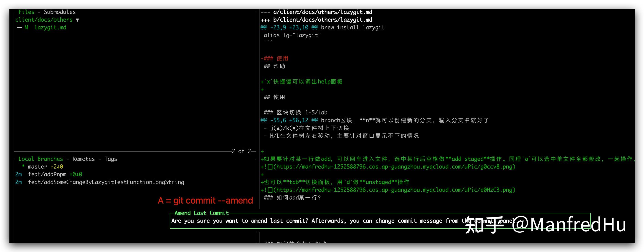Collapse the client/docs/others folder arrow
Viewport: 644px width, 252px height.
(x=77, y=20)
